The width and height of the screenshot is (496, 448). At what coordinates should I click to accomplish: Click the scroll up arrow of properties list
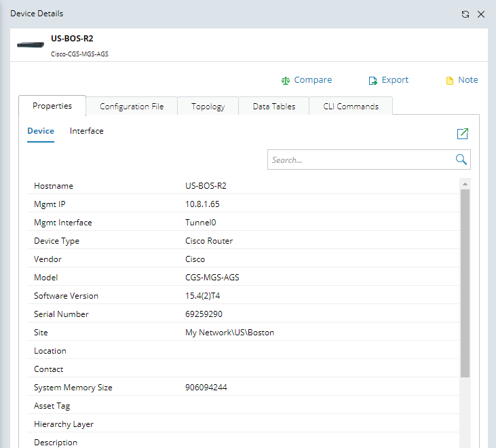click(465, 183)
